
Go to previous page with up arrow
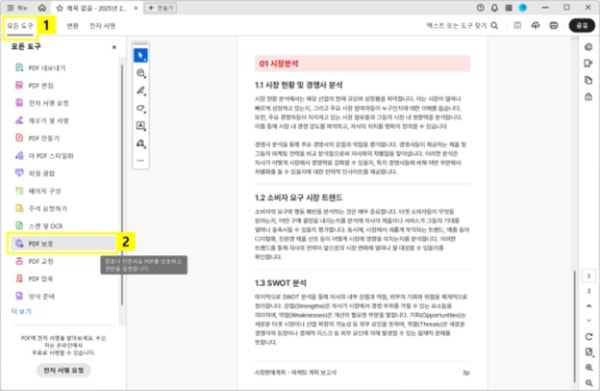[589, 306]
